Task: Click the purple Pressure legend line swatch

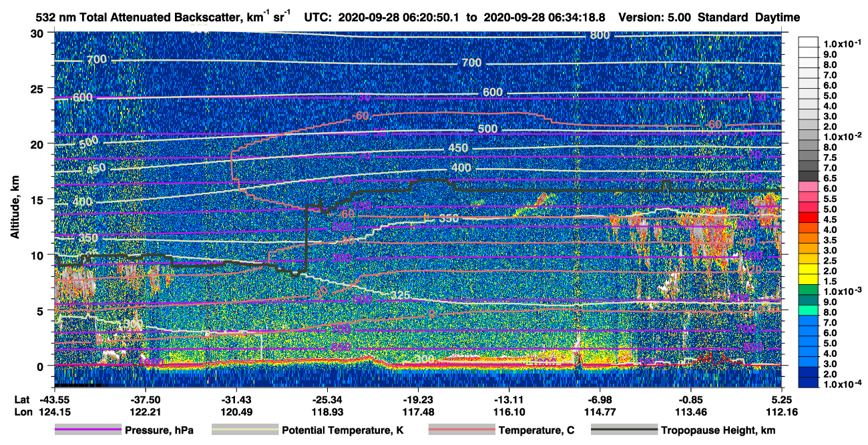Action: [x=88, y=430]
